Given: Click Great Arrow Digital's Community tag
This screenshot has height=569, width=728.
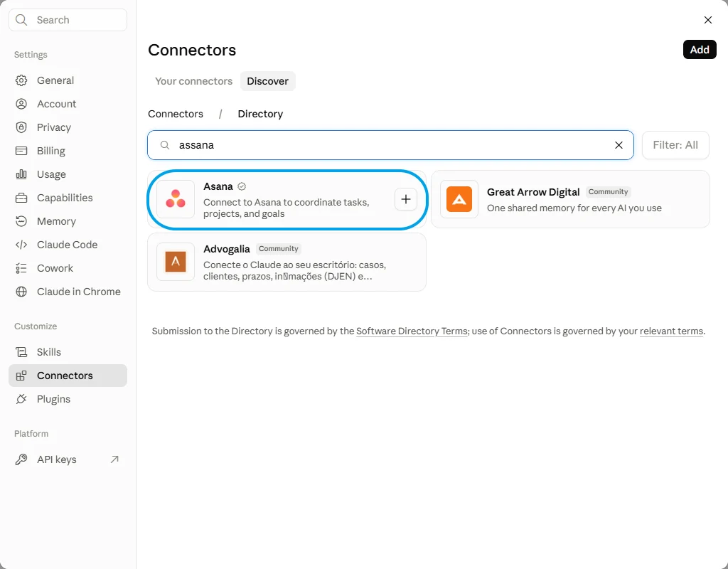Looking at the screenshot, I should (x=609, y=192).
